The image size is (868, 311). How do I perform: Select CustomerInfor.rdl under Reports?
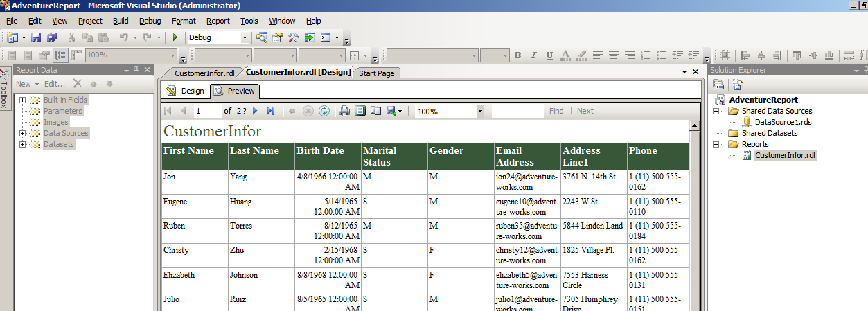tap(785, 155)
